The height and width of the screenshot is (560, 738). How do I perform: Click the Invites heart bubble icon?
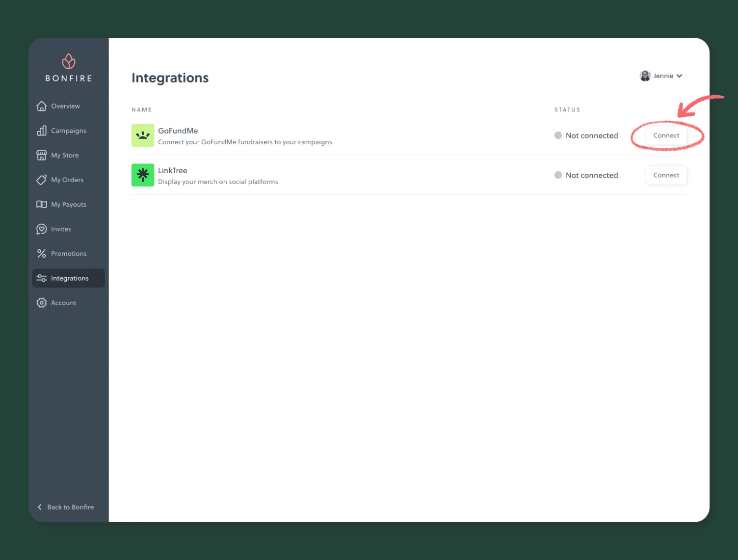[x=42, y=229]
